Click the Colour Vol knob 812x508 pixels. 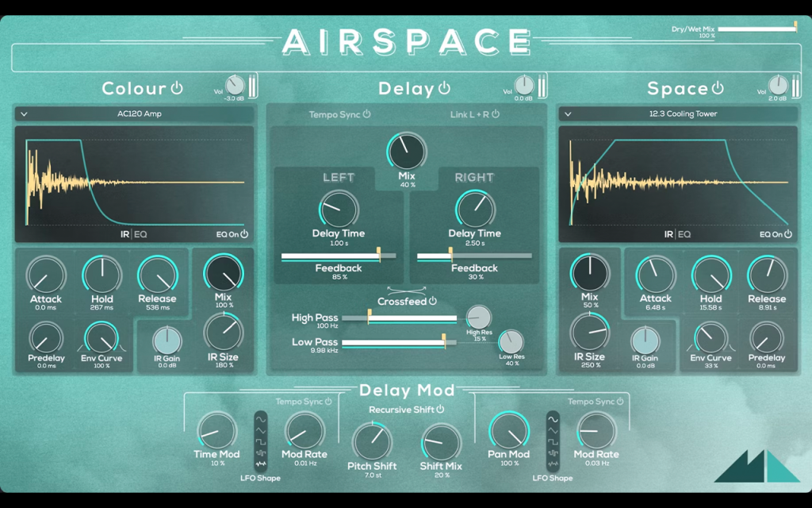pos(235,85)
